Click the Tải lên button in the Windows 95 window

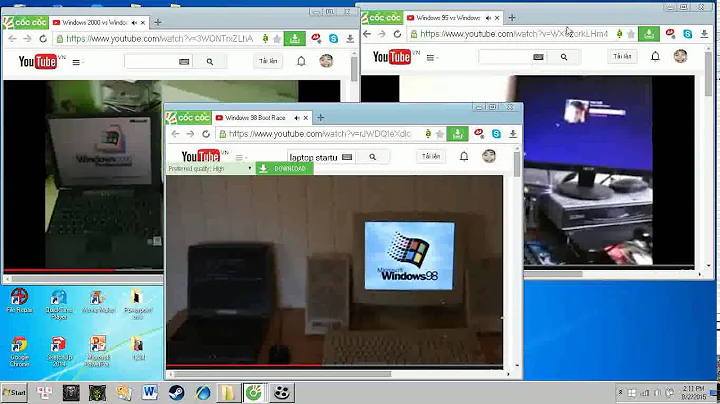point(622,56)
